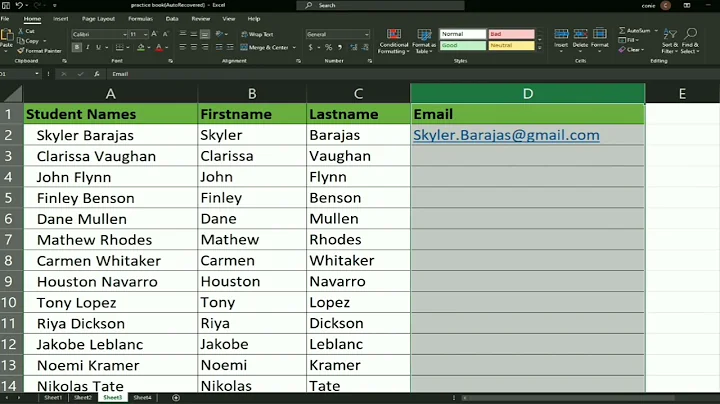Click the Insert cells icon
The image size is (720, 404).
[561, 34]
